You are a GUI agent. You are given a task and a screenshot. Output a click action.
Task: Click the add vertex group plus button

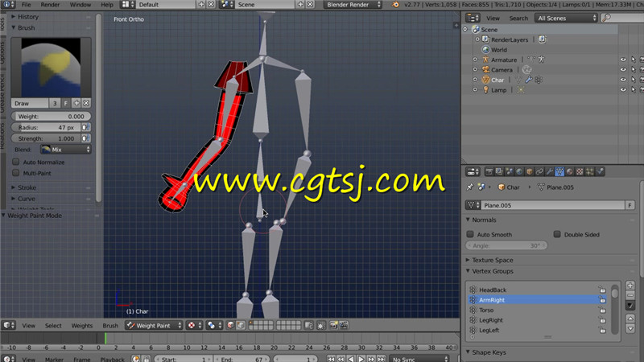630,286
